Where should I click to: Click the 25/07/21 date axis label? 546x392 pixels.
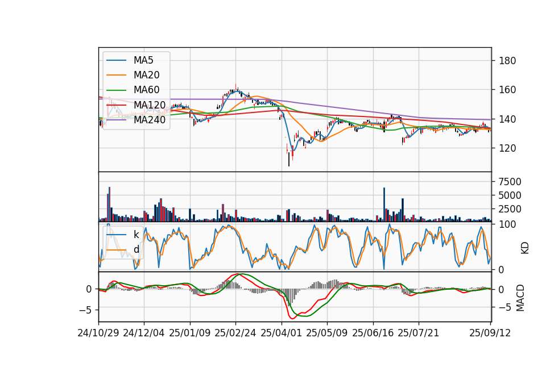[418, 333]
